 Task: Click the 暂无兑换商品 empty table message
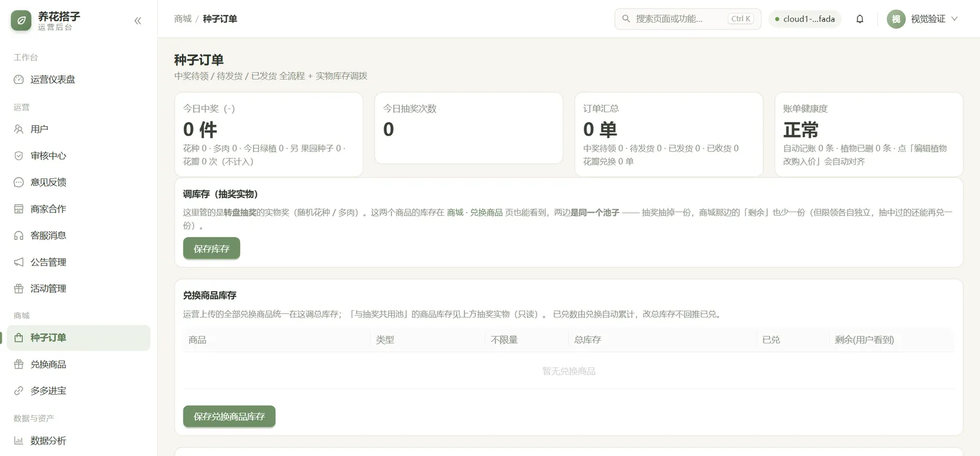click(569, 371)
